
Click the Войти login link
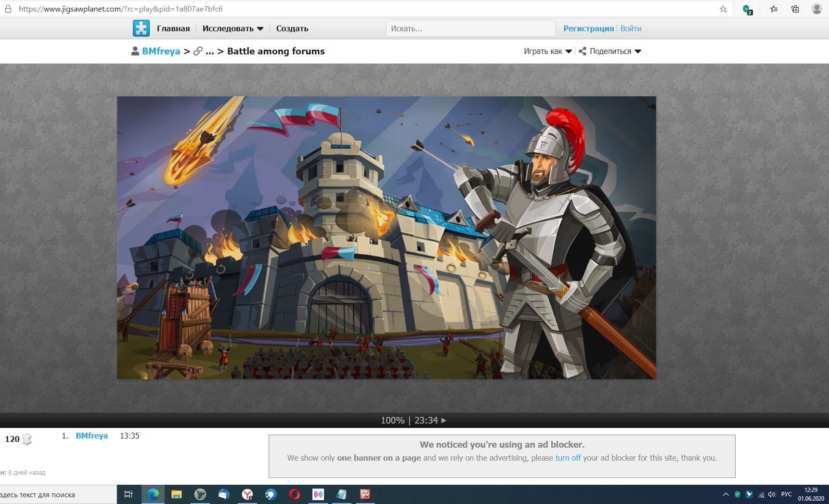click(x=631, y=28)
